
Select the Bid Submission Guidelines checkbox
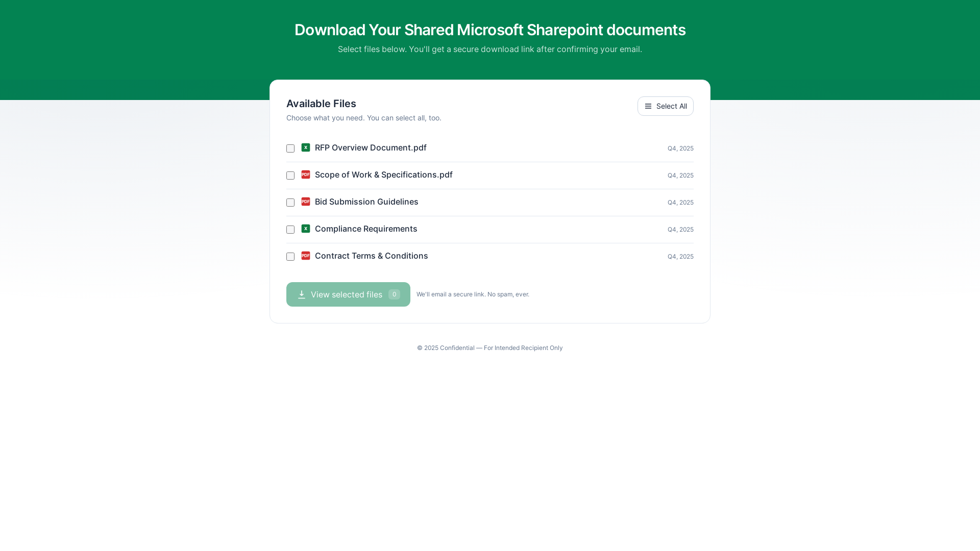click(290, 203)
